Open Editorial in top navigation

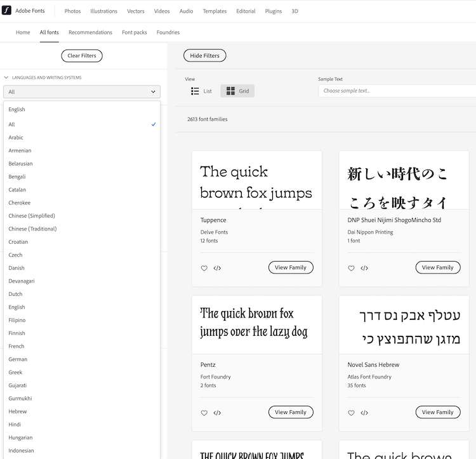coord(246,11)
